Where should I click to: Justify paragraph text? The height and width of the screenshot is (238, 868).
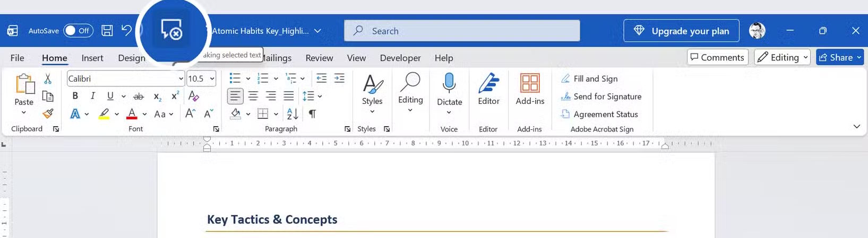(x=288, y=96)
